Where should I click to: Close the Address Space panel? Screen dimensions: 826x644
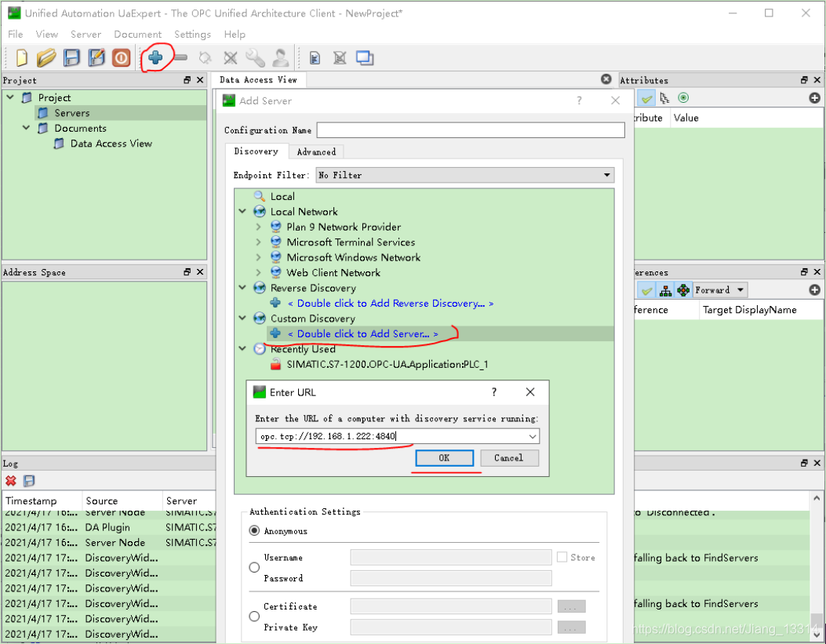(200, 271)
